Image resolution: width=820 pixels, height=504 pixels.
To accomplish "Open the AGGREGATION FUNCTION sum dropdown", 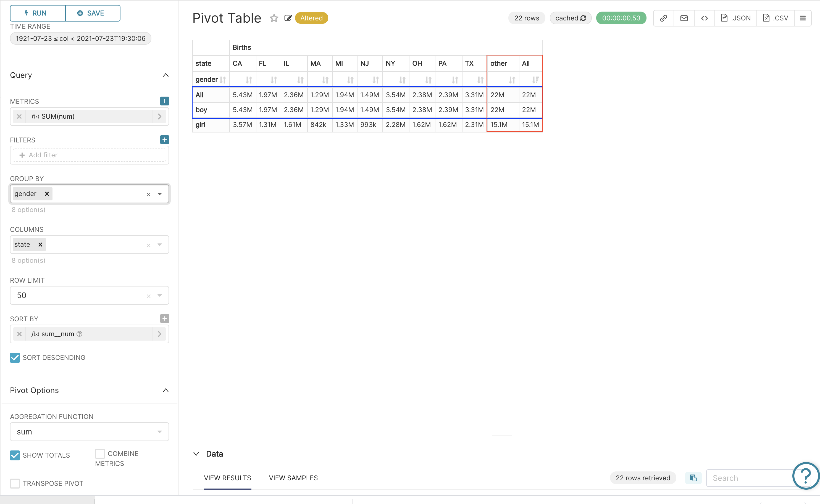I will tap(160, 431).
